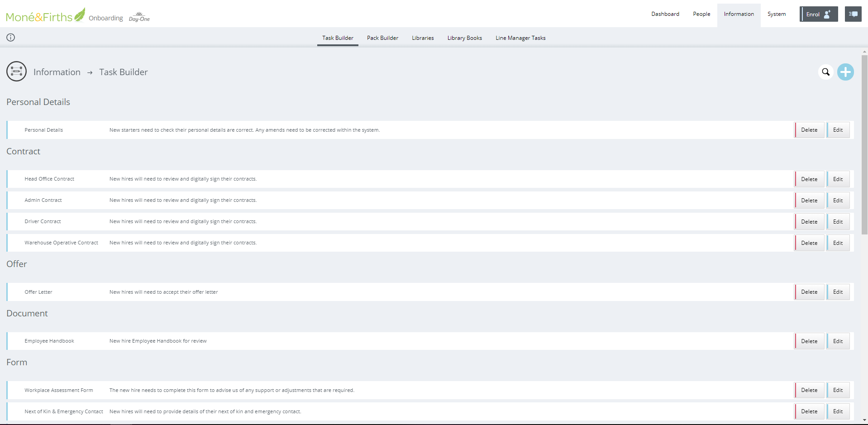868x425 pixels.
Task: Click the scrollbar down arrow
Action: 864,420
